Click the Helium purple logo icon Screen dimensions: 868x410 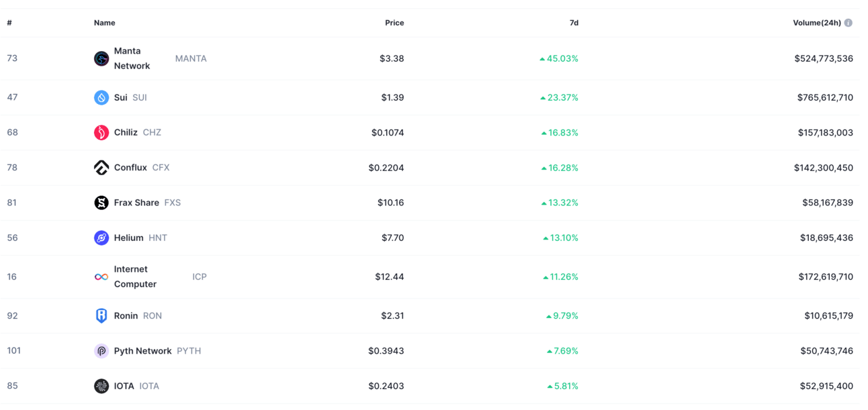(101, 238)
